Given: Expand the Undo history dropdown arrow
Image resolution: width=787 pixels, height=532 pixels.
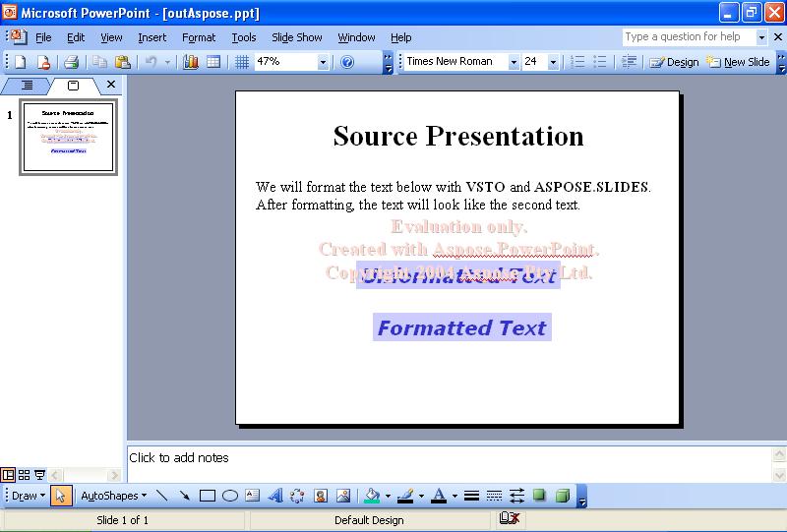Looking at the screenshot, I should coord(167,62).
